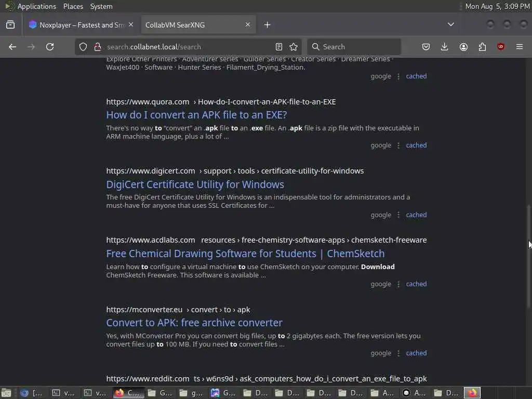Toggle reader view icon in address bar

pos(279,47)
